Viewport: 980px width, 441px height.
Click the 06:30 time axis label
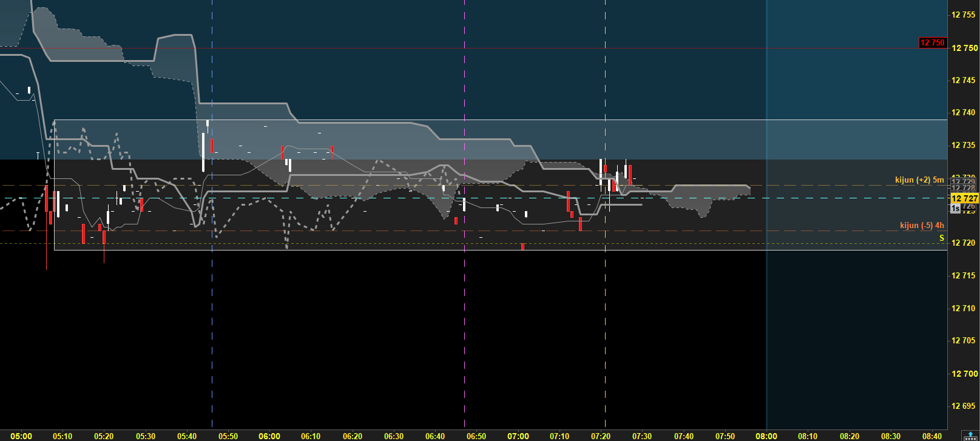click(394, 436)
